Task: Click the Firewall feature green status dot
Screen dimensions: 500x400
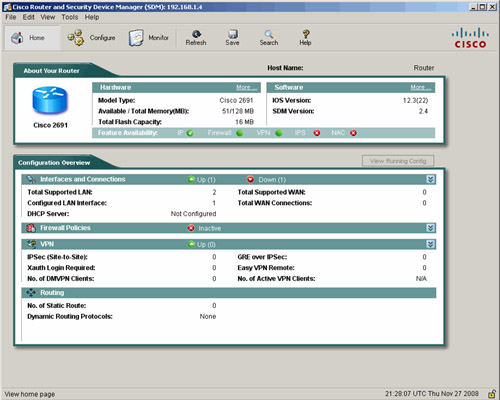Action: coord(239,133)
